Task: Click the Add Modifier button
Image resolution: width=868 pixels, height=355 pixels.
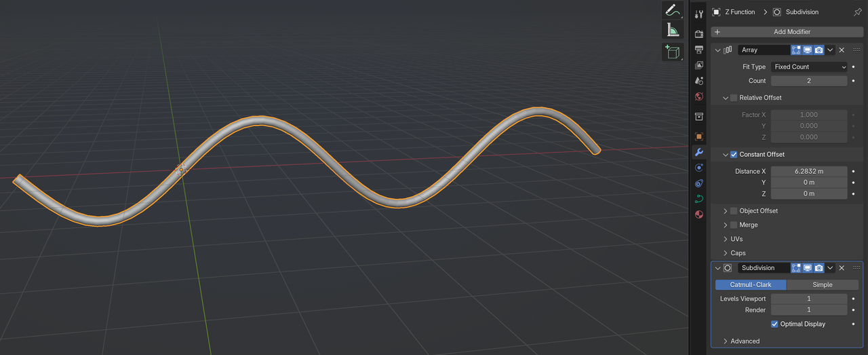Action: (787, 32)
